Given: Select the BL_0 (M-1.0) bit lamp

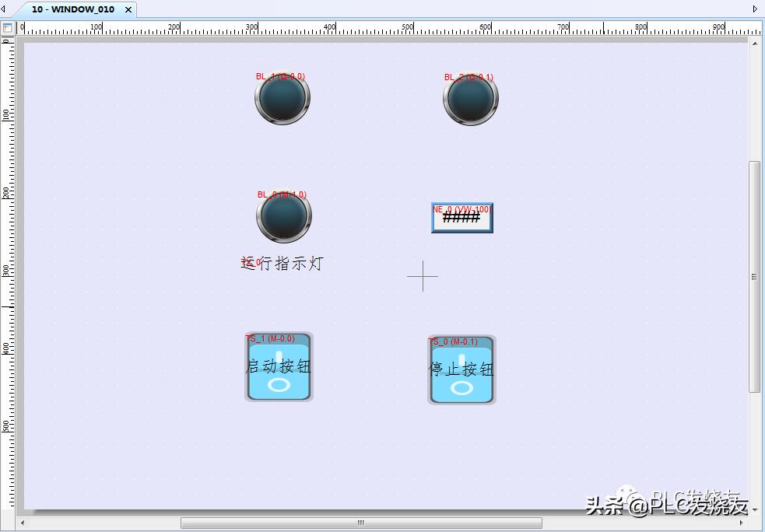Looking at the screenshot, I should [282, 217].
